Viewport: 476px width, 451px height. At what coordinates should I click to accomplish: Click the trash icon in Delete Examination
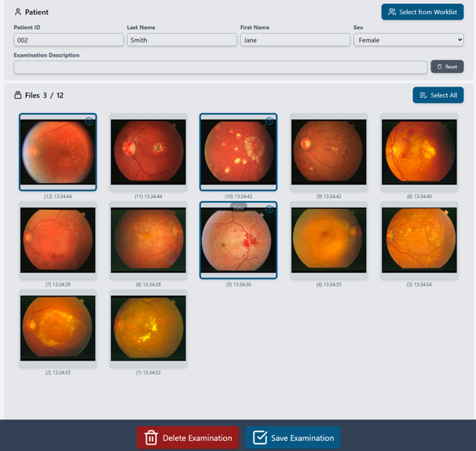tap(151, 438)
